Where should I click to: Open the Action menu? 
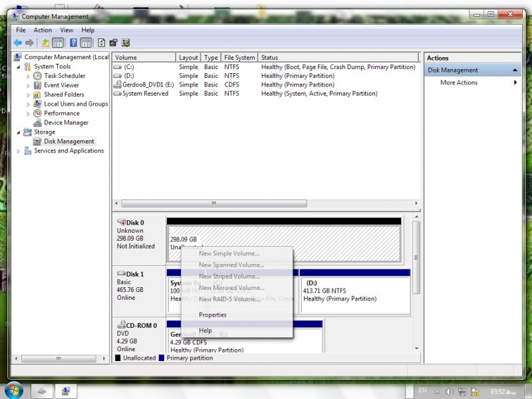point(43,30)
